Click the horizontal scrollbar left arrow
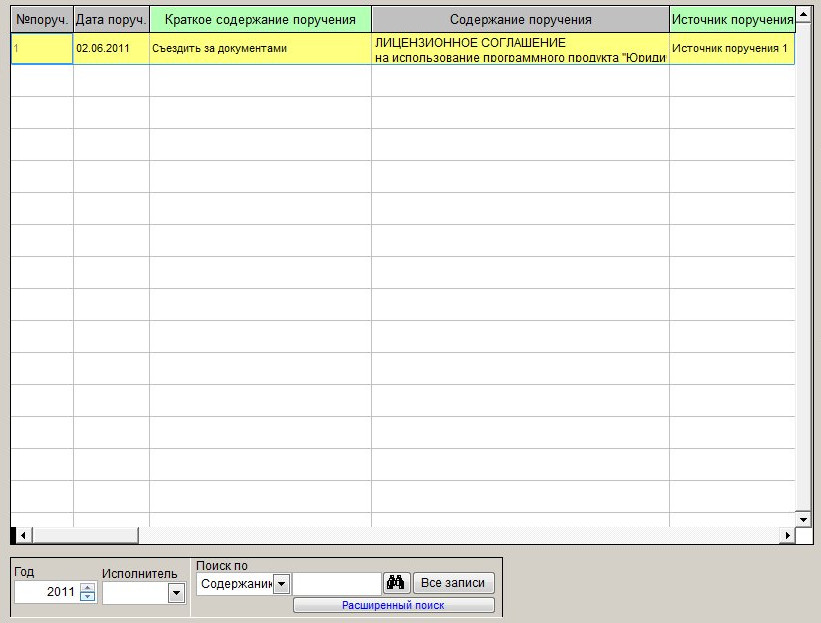Viewport: 821px width, 623px height. [x=23, y=536]
